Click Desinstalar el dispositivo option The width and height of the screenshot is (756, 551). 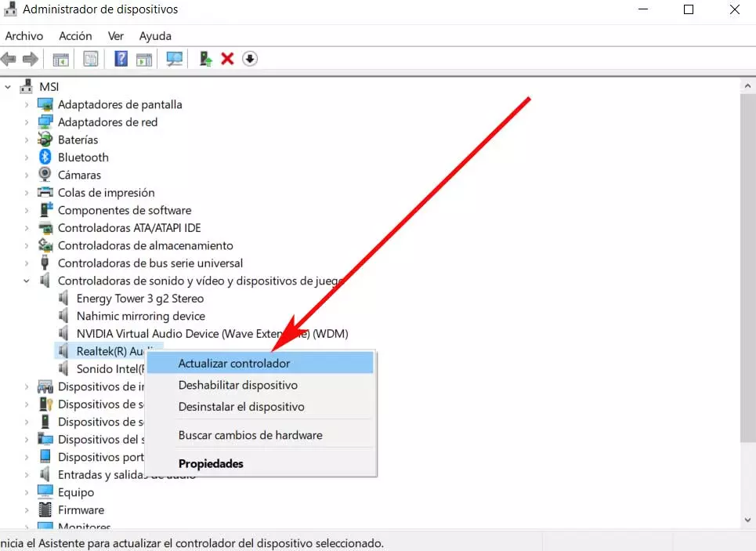click(x=241, y=407)
